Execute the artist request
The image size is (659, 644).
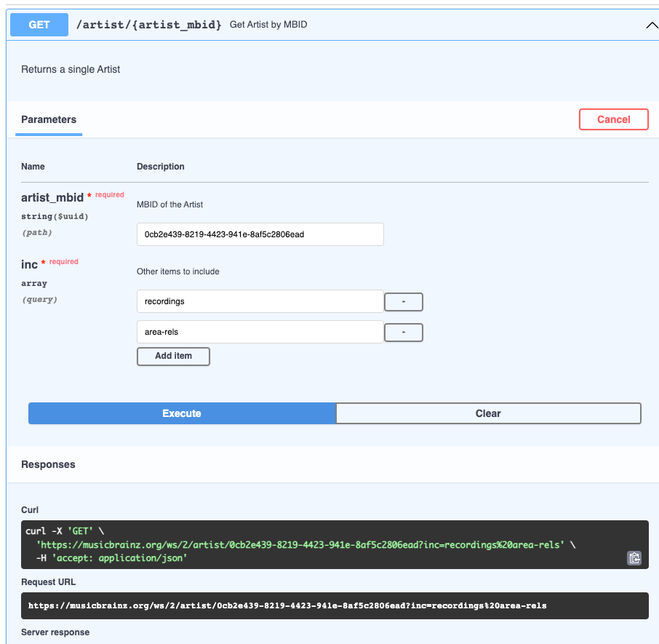[182, 413]
